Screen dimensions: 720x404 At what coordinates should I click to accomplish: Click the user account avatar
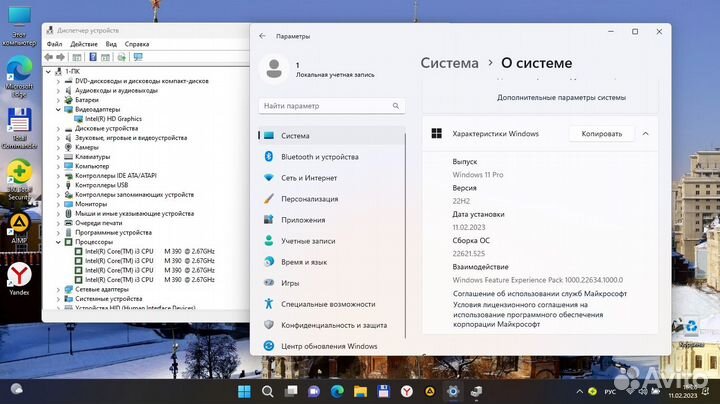(x=274, y=69)
